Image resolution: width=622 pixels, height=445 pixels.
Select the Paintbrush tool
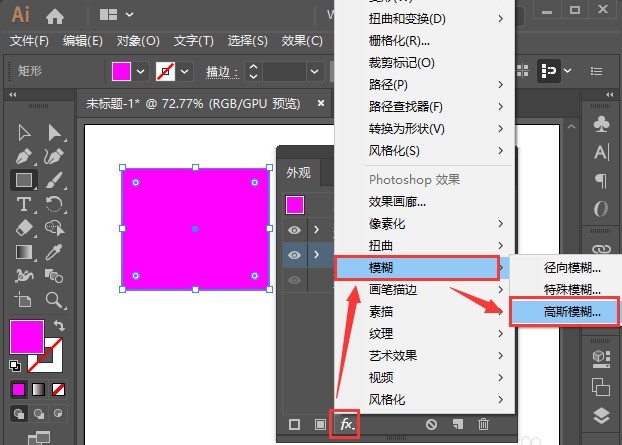tap(54, 180)
